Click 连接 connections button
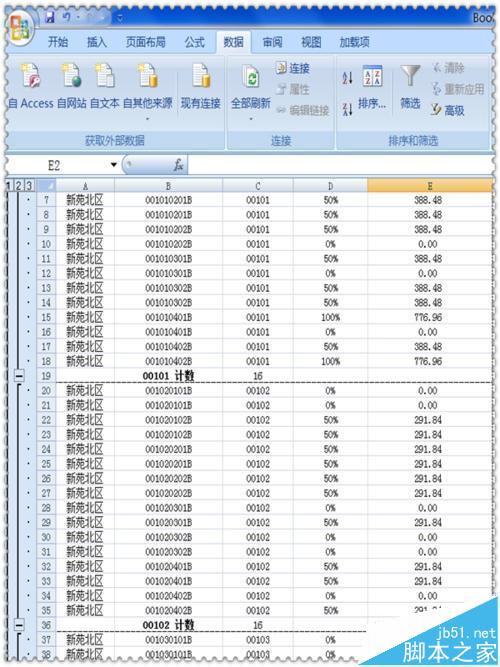The image size is (500, 667). [293, 68]
